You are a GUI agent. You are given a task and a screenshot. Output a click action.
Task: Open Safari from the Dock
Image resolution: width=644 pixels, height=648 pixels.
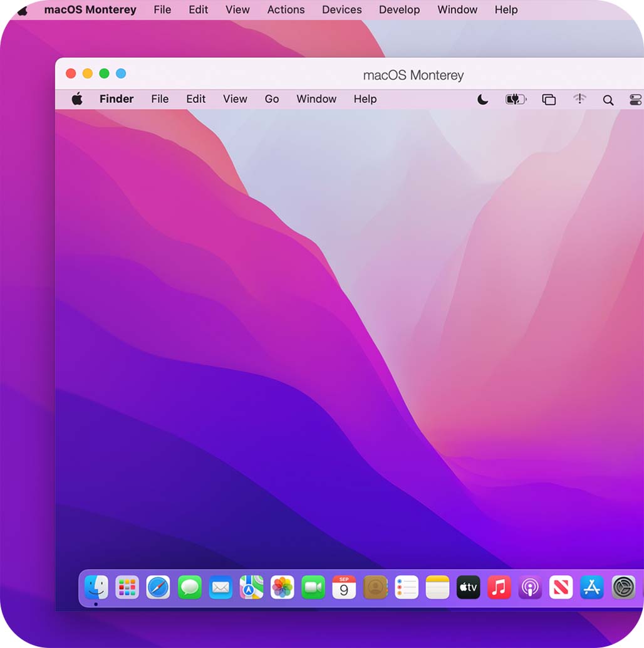[x=158, y=587]
